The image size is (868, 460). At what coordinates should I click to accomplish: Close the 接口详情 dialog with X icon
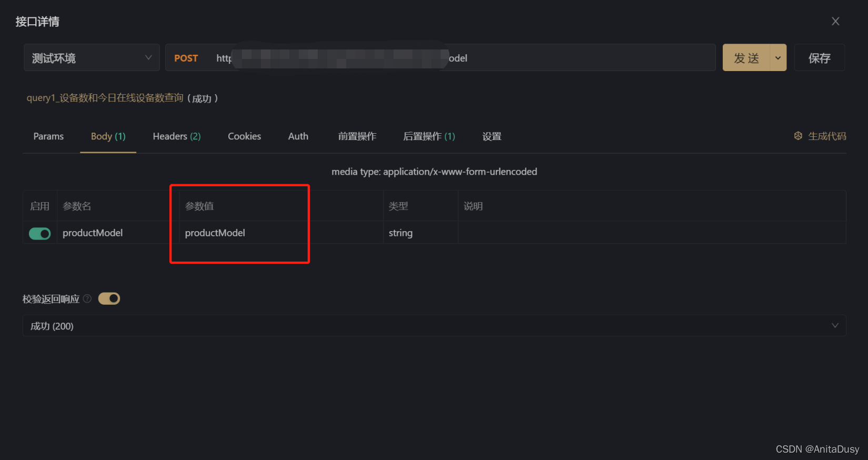pyautogui.click(x=835, y=22)
